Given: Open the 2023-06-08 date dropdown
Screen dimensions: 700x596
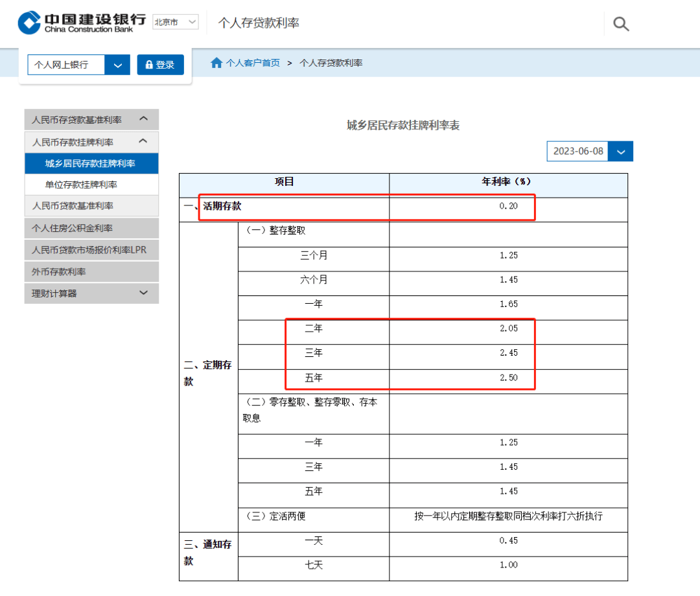Looking at the screenshot, I should pos(620,151).
